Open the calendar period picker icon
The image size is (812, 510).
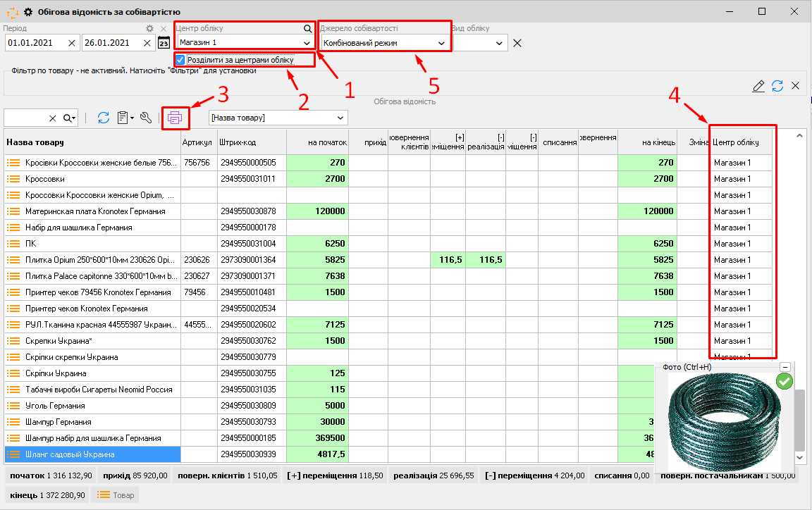click(164, 43)
